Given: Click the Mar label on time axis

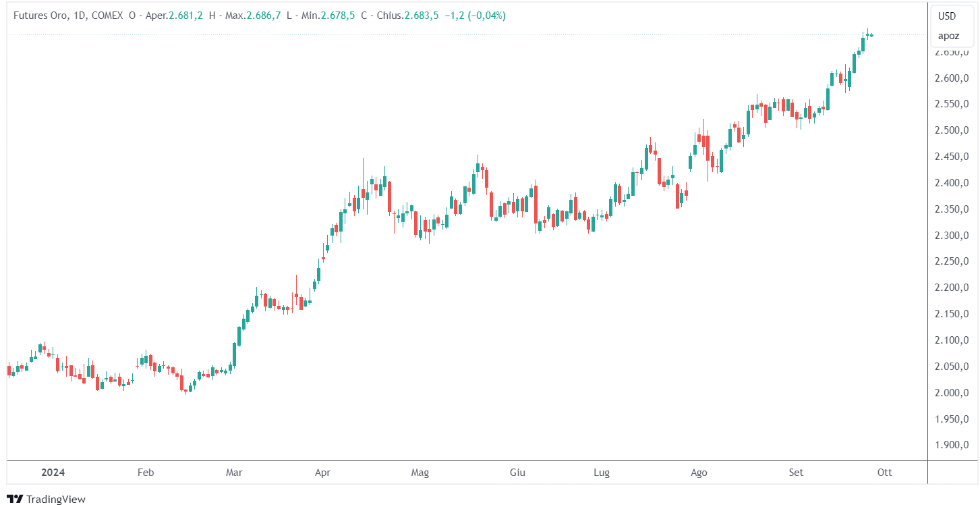Looking at the screenshot, I should tap(234, 473).
